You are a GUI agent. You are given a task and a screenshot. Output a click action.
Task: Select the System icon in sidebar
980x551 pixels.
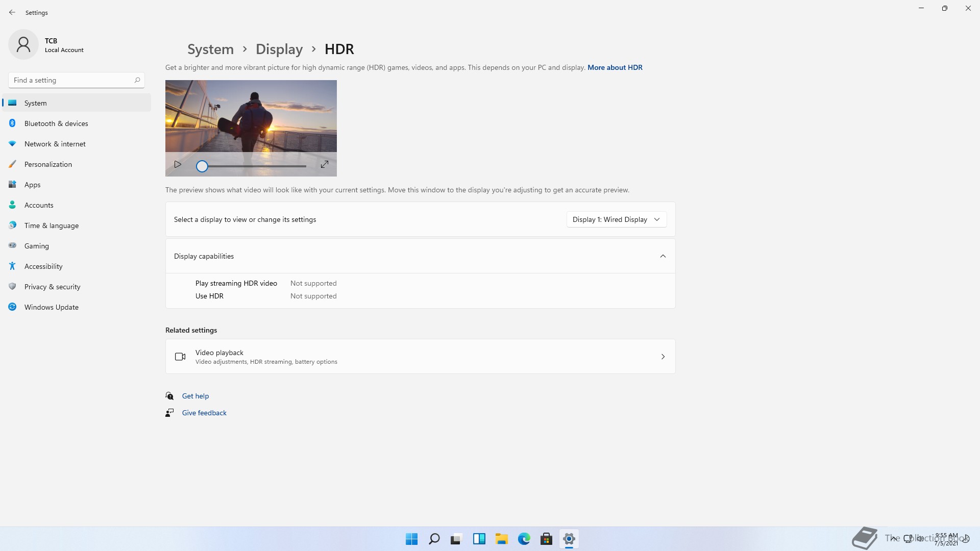[12, 103]
